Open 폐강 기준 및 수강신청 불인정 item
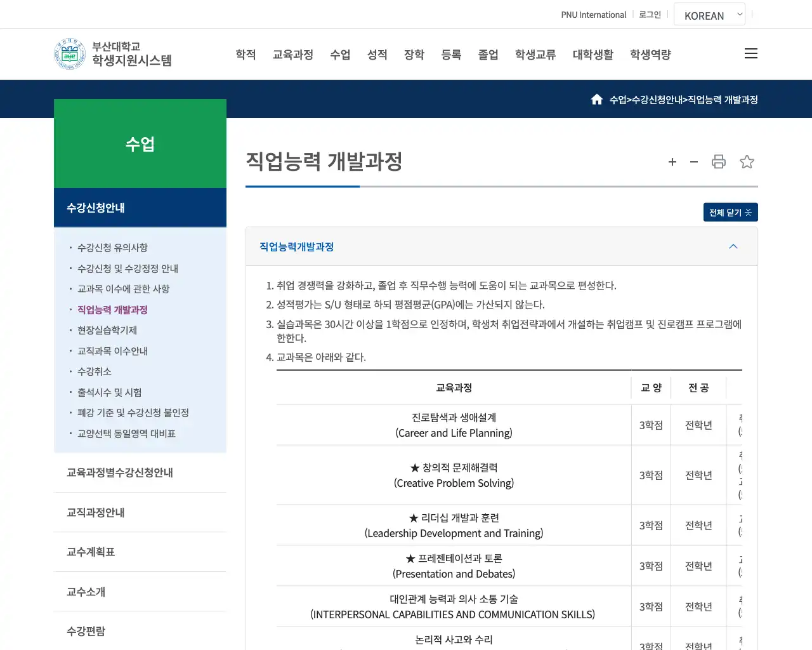Viewport: 812px width, 650px height. coord(133,413)
